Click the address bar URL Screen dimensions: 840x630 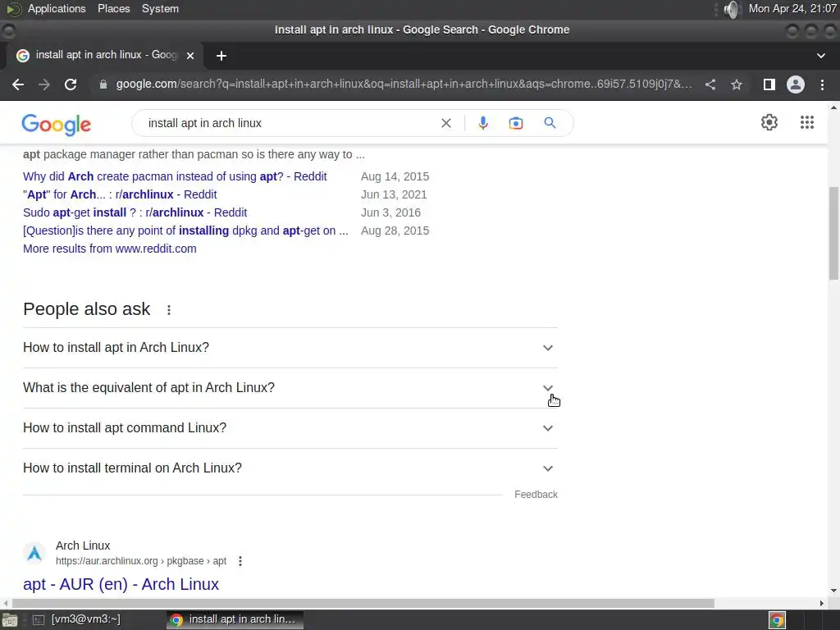[404, 84]
